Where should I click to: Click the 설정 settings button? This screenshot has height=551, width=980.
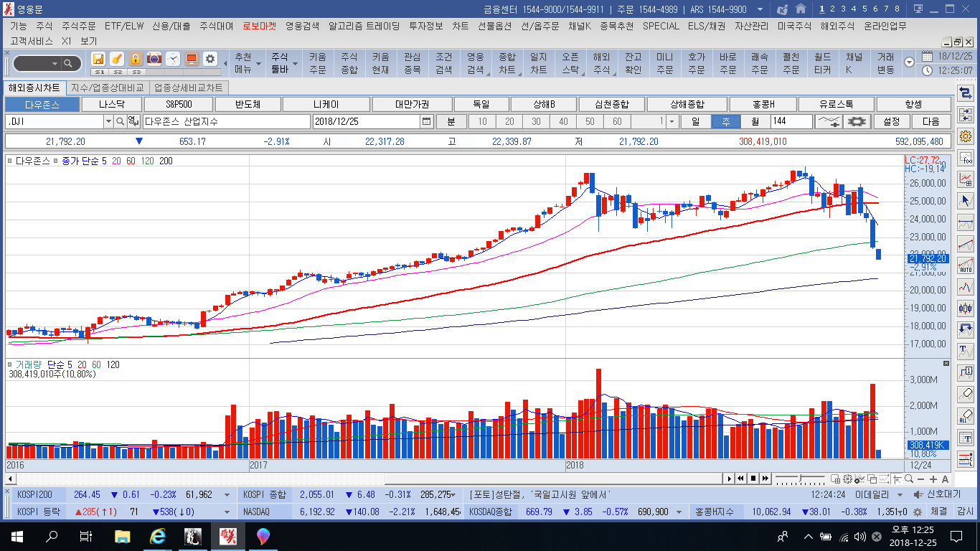point(892,122)
